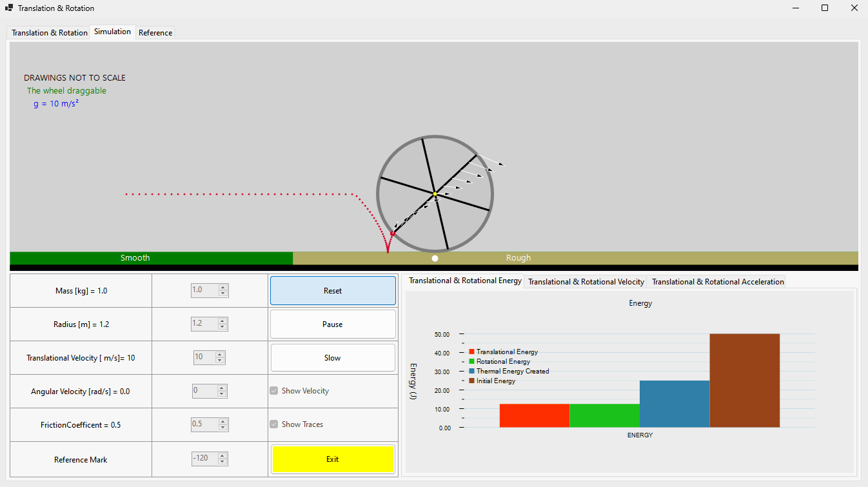Click the yellow Exit button
This screenshot has height=487, width=868.
pos(333,459)
